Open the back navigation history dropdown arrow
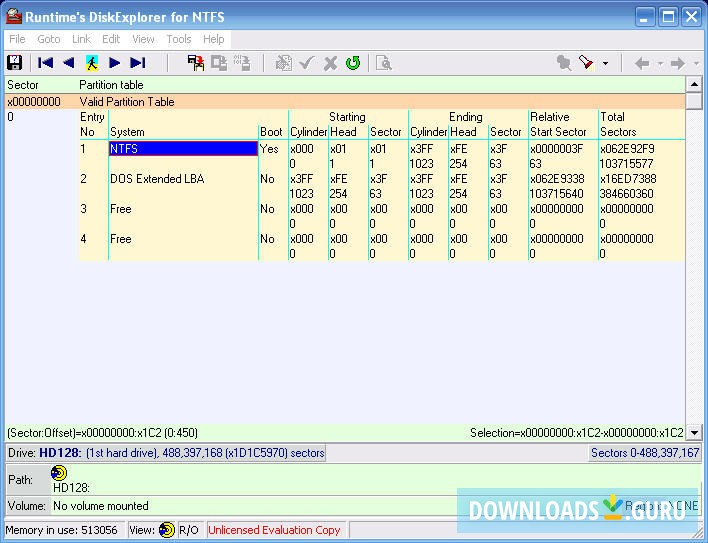The height and width of the screenshot is (543, 708). pyautogui.click(x=659, y=64)
